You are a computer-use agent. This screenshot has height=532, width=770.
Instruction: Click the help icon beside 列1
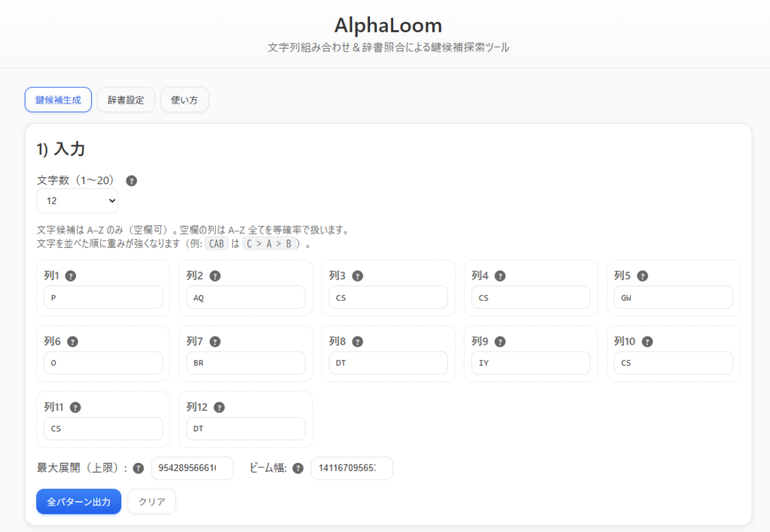(71, 276)
